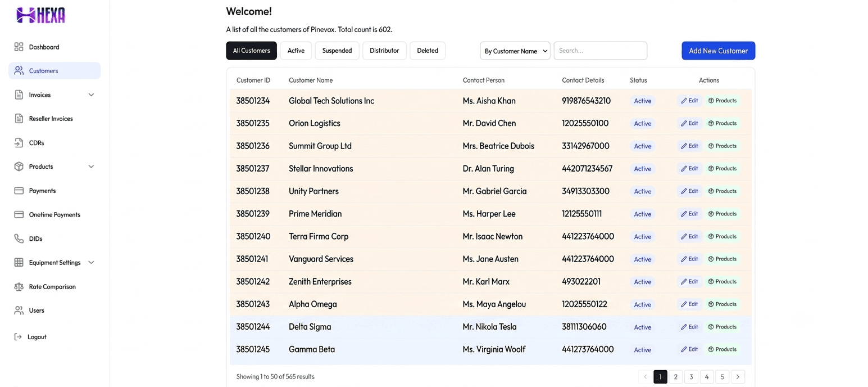868x387 pixels.
Task: Filter by Active customers tab
Action: point(296,51)
